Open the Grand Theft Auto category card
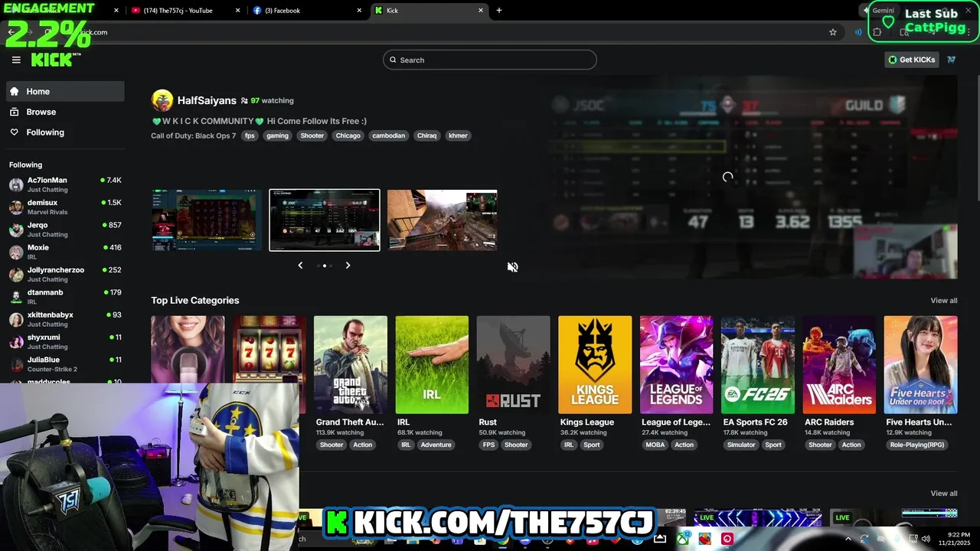Image resolution: width=980 pixels, height=551 pixels. (x=351, y=365)
